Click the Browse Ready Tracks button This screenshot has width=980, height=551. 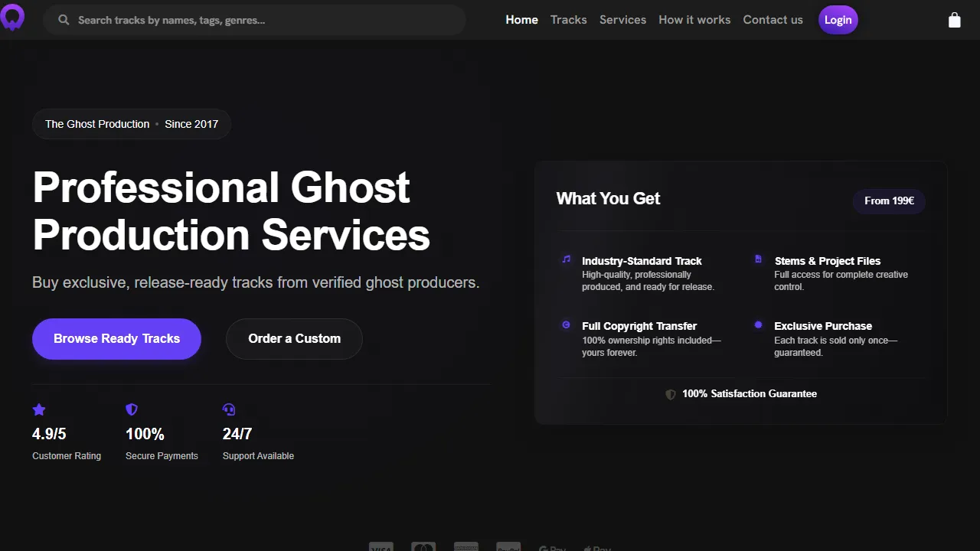coord(116,338)
